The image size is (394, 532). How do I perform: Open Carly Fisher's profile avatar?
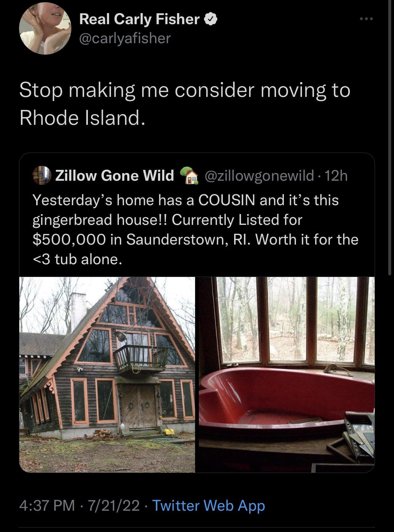pos(45,29)
